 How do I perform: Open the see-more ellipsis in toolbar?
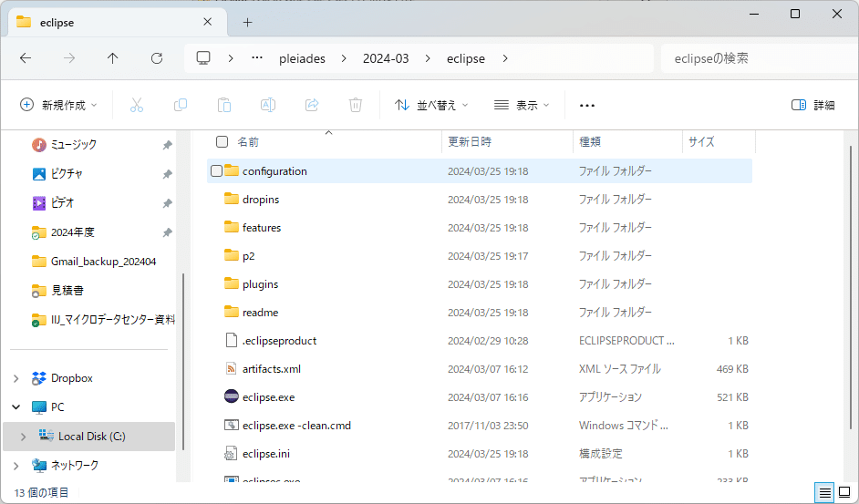coord(586,105)
